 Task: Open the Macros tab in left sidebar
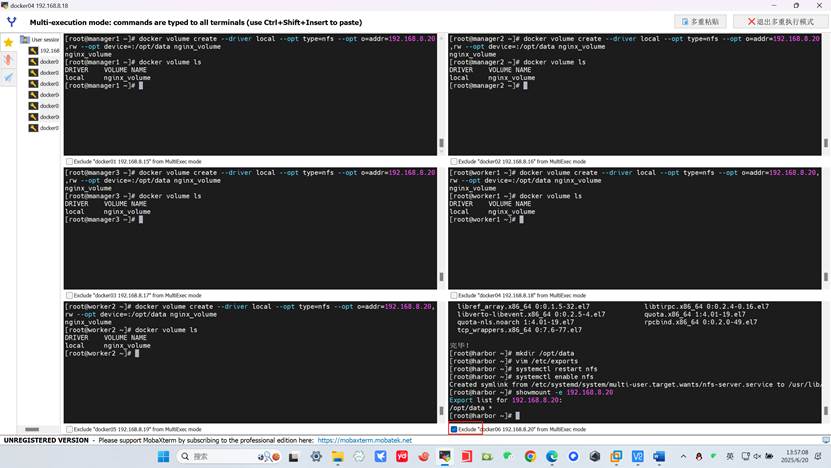8,77
